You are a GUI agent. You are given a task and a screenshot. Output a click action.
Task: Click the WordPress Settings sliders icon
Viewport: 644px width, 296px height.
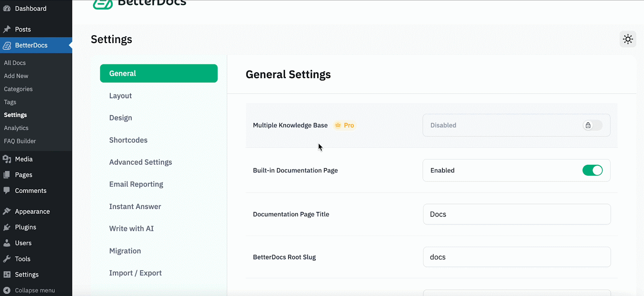point(7,275)
